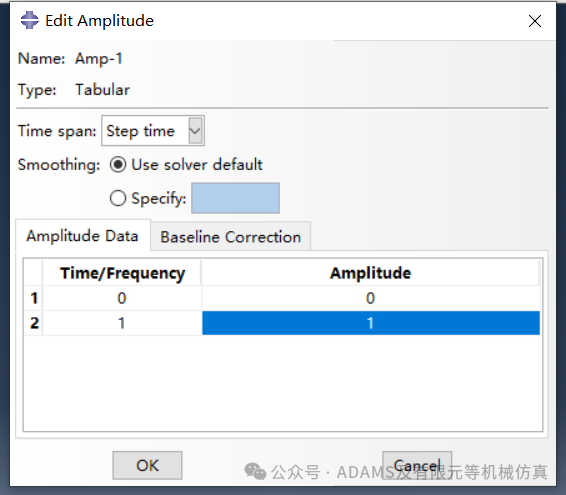This screenshot has width=566, height=495.
Task: Close the Edit Amplitude dialog
Action: point(535,21)
